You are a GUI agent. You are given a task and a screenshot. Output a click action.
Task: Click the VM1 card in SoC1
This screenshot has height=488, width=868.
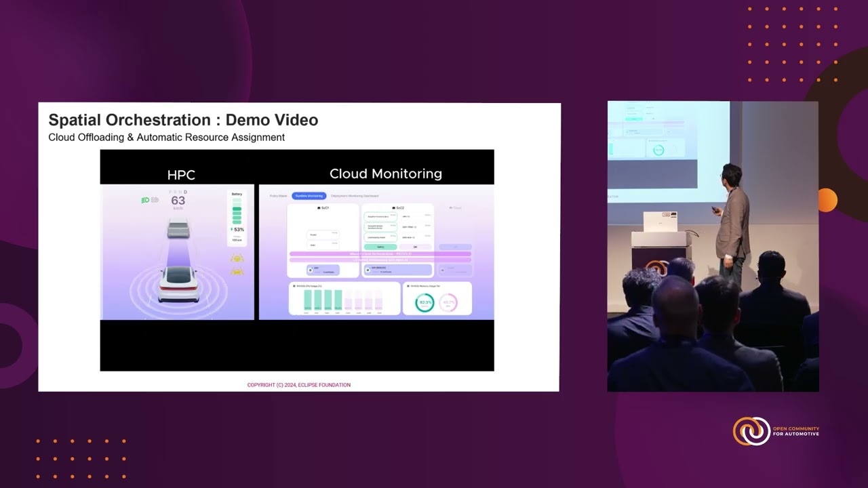(323, 270)
